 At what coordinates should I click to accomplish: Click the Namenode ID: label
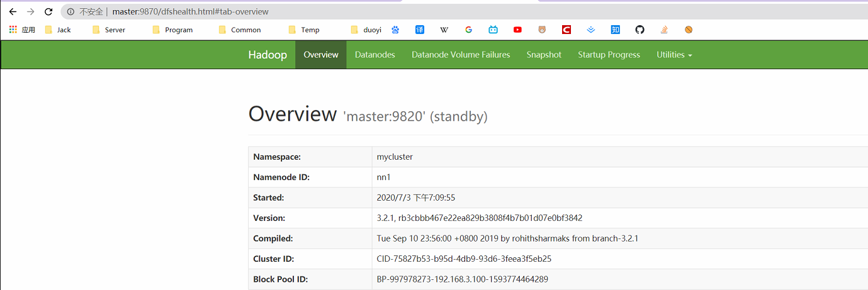tap(281, 177)
